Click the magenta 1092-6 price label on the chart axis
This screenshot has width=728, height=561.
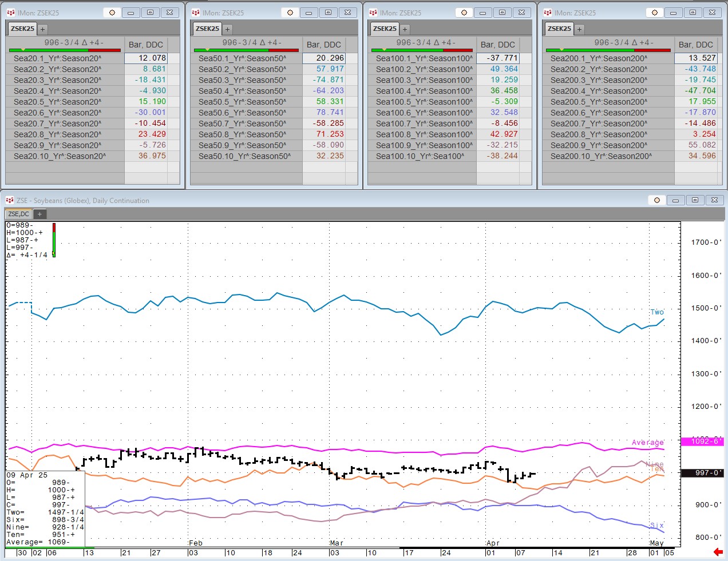coord(702,441)
